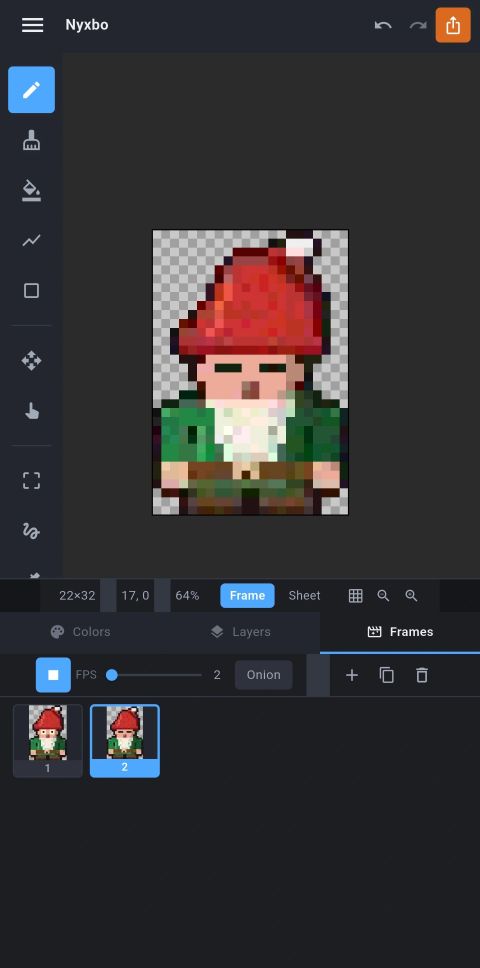Select the Move tool
480x968 pixels.
(31, 361)
